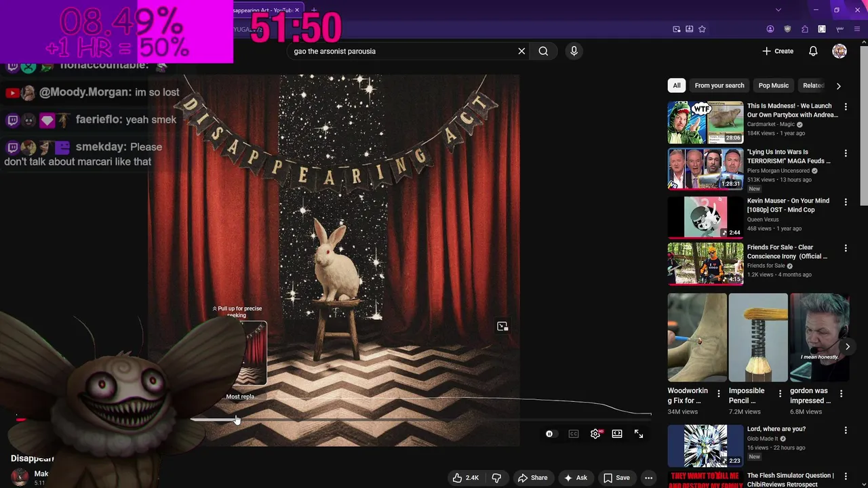Show next Shorts with the arrow
This screenshot has width=868, height=488.
click(x=847, y=346)
